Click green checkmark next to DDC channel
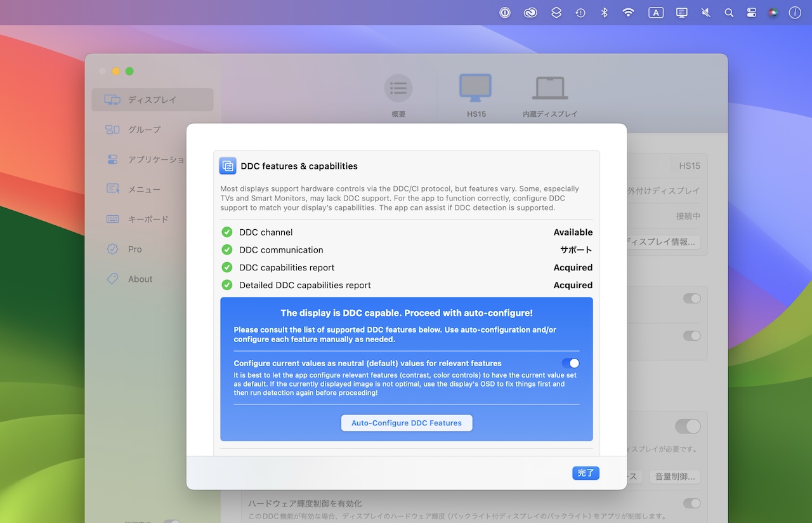 227,232
